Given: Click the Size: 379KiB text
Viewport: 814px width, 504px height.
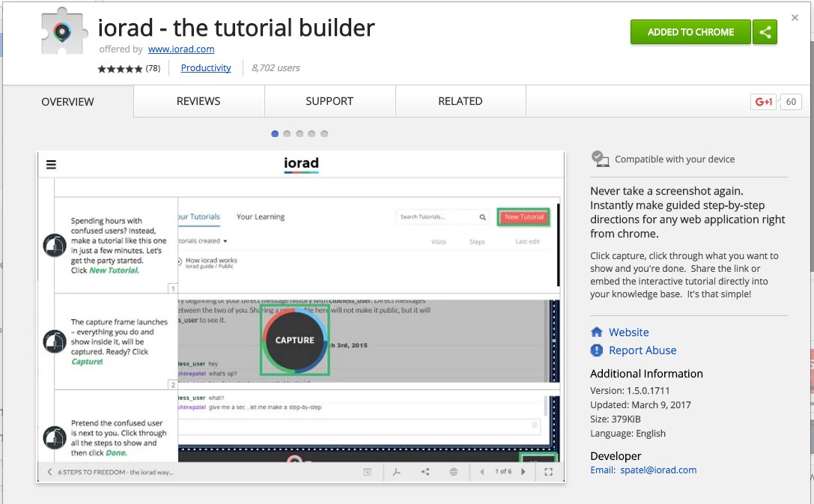Looking at the screenshot, I should [x=615, y=419].
